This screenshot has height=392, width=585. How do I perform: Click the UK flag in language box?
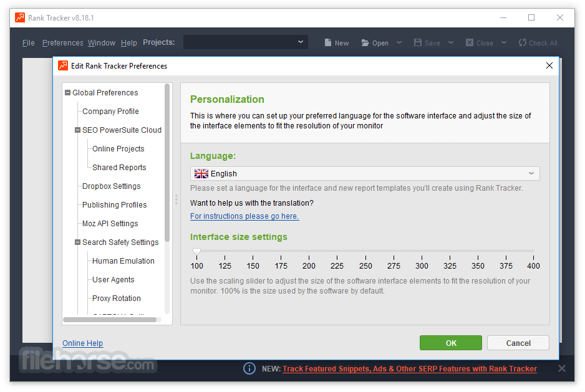(x=201, y=174)
